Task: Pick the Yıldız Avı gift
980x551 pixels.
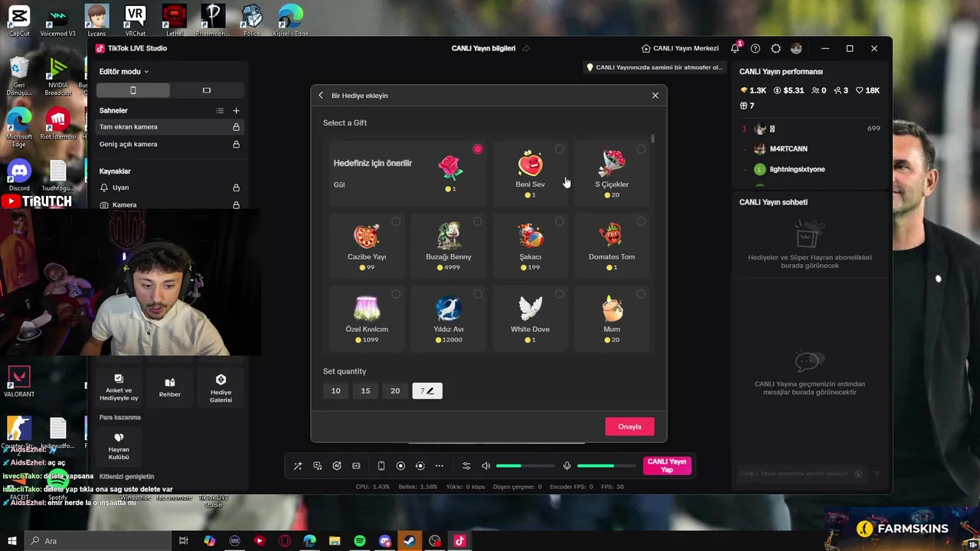Action: coord(449,318)
